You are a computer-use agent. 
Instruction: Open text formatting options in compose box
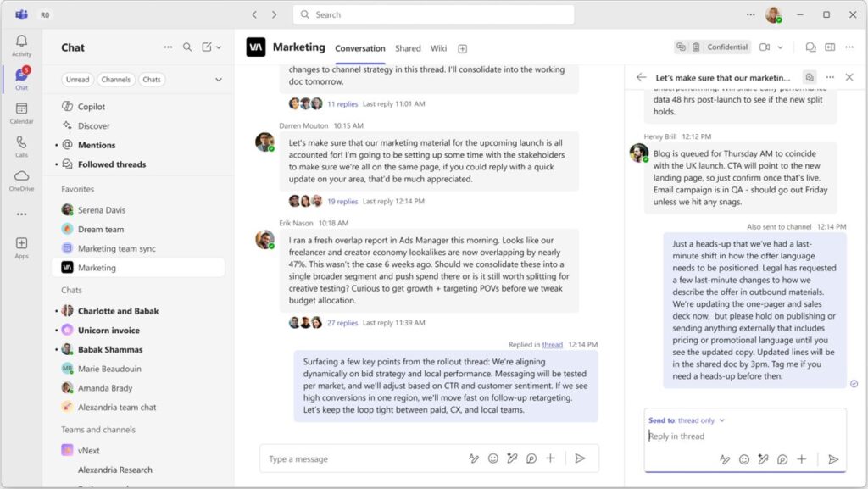tap(474, 458)
